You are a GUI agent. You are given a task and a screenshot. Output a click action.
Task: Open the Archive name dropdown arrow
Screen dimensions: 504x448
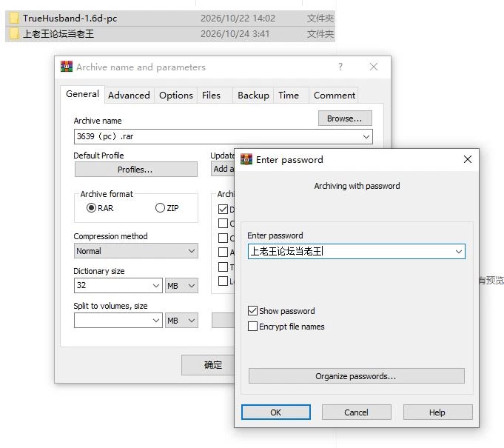coord(366,137)
